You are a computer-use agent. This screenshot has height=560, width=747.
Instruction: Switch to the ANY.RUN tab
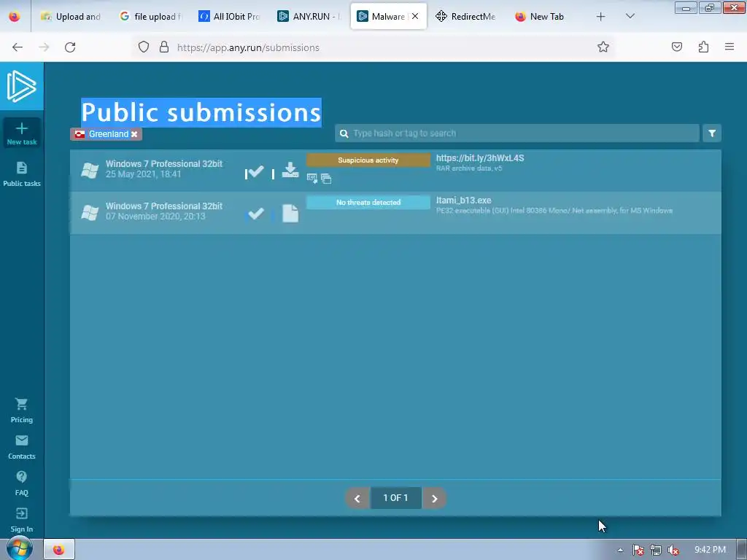click(309, 17)
